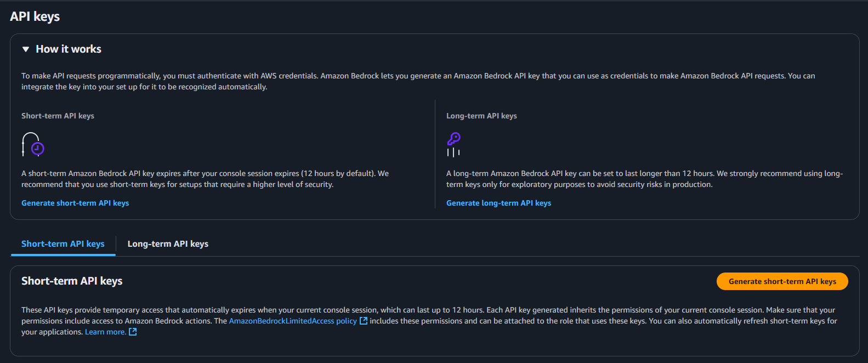Click the short-term key clock icon
The height and width of the screenshot is (363, 868).
(33, 144)
